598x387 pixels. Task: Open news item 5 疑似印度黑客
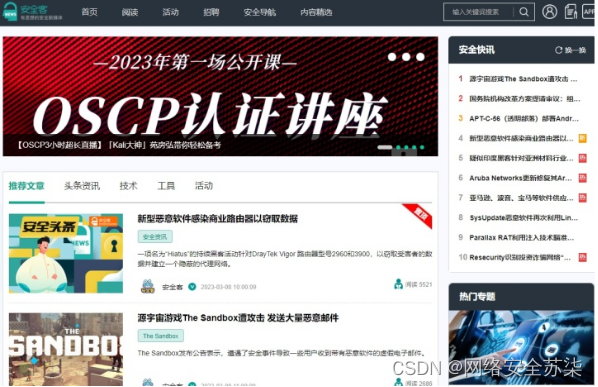pos(521,158)
